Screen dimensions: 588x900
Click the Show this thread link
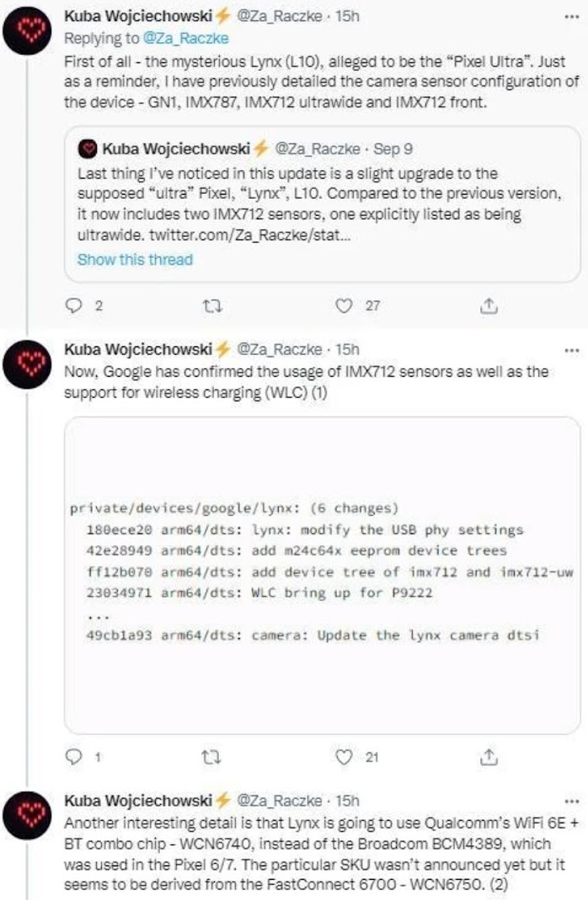click(135, 260)
